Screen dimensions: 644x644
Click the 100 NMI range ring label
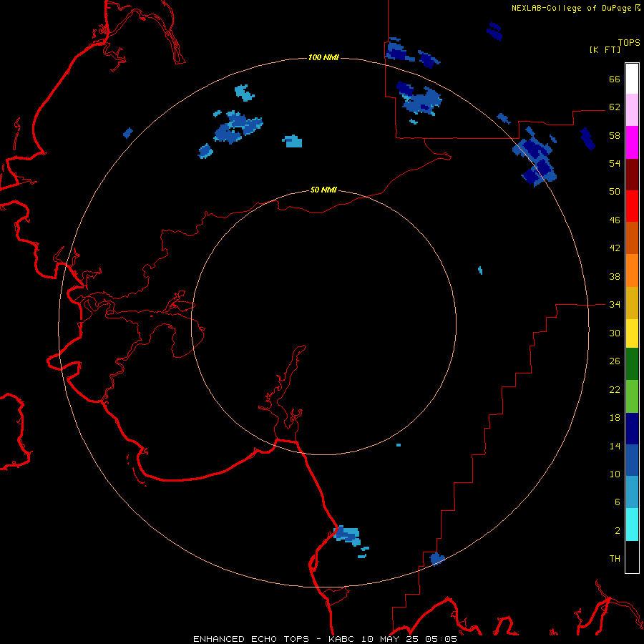pos(323,57)
